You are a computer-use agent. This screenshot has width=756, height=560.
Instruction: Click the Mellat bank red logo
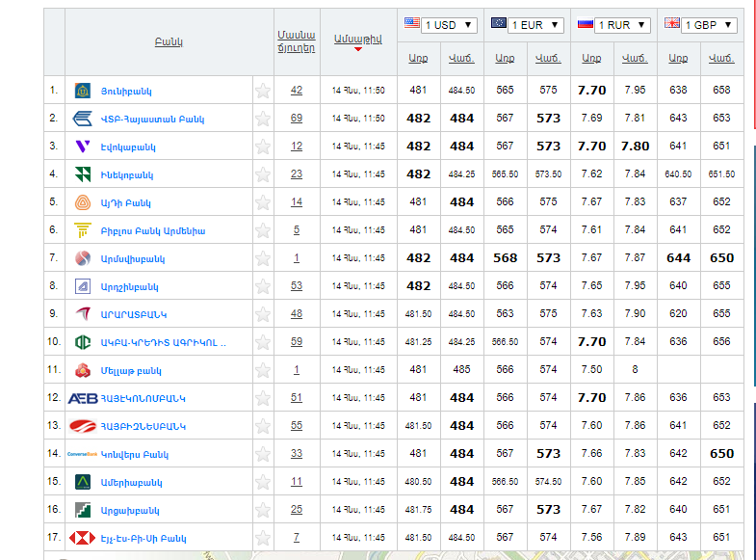click(83, 370)
